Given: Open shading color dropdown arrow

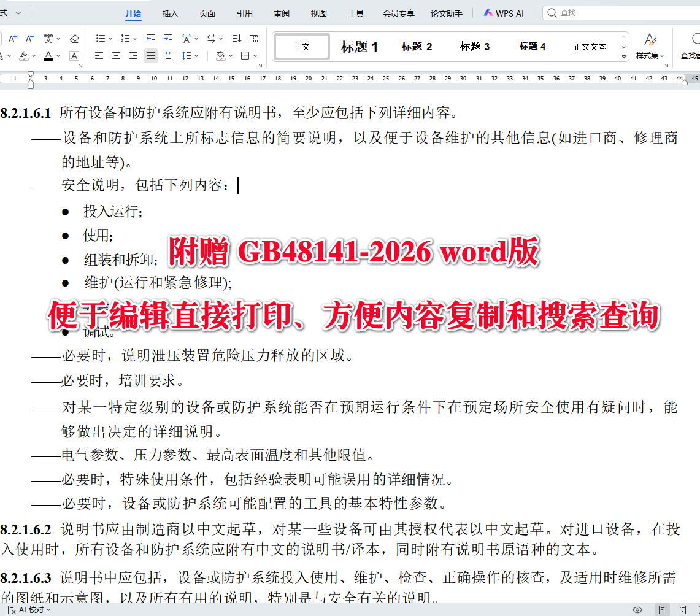Looking at the screenshot, I should pyautogui.click(x=231, y=56).
